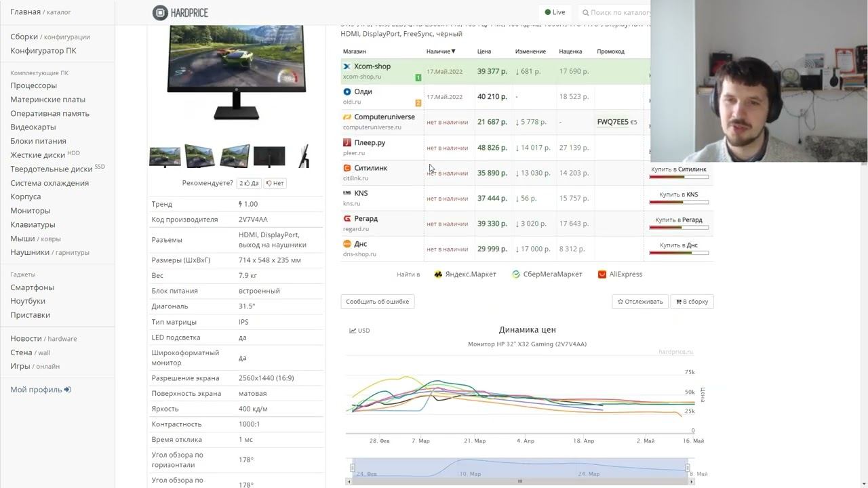
Task: Toggle the USD currency on price chart
Action: (x=360, y=331)
